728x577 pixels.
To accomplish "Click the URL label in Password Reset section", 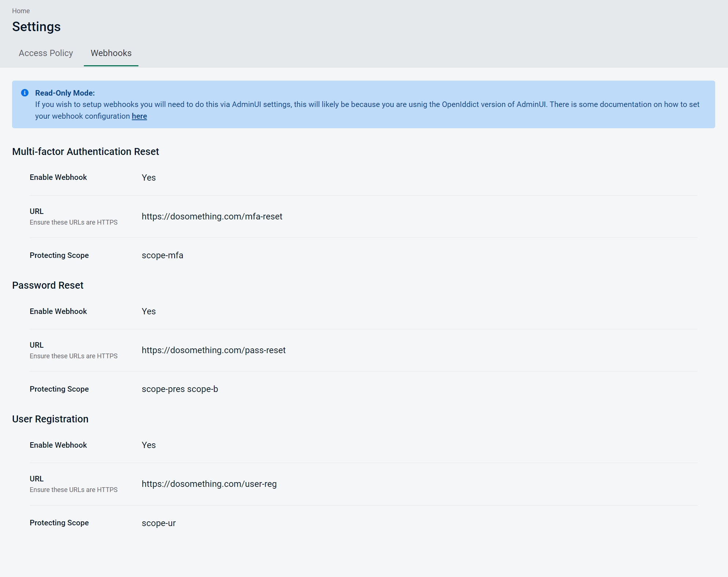I will 37,345.
